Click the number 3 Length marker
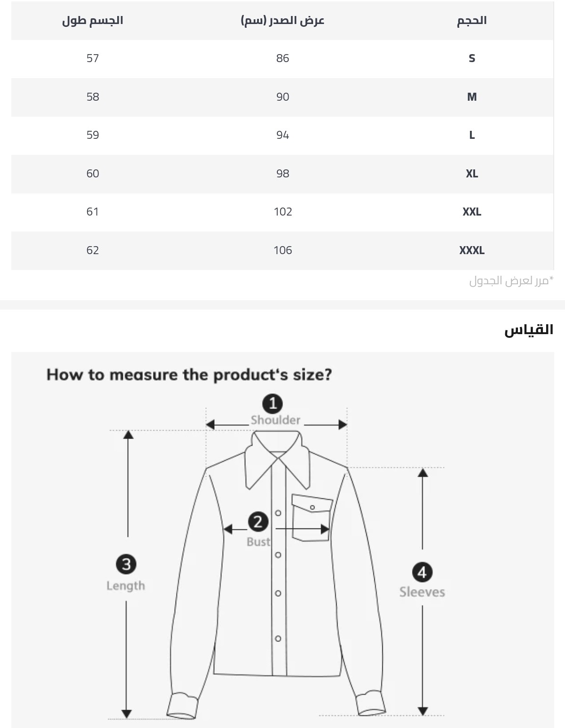Viewport: 565px width, 728px height. pos(126,564)
